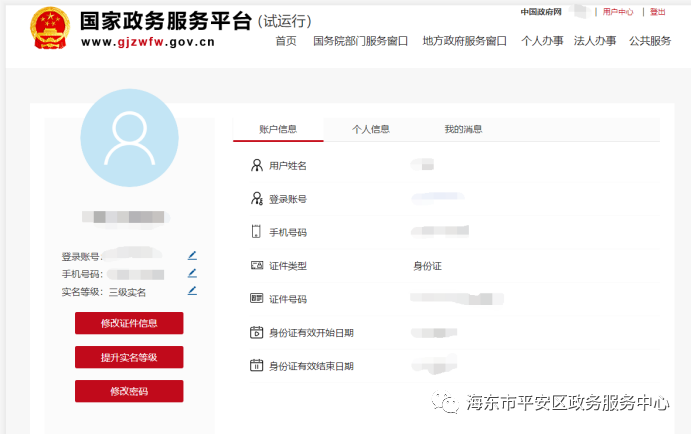Click the 证件类型 label
Viewport: 692px width, 434px height.
(288, 266)
